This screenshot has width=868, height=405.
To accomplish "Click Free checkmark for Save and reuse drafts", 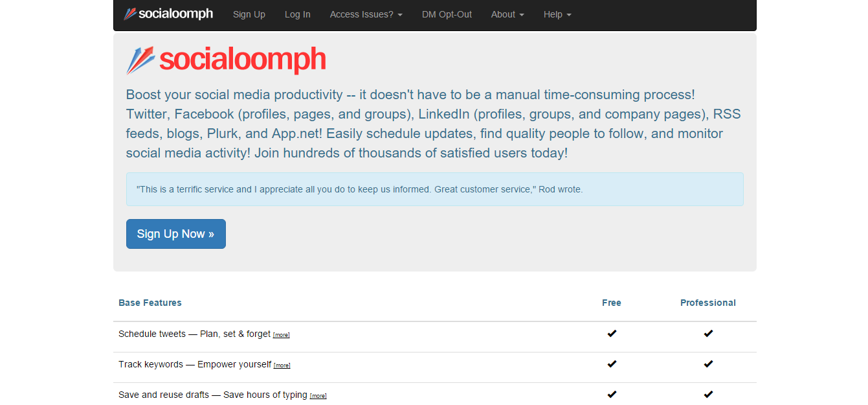I will tap(612, 395).
